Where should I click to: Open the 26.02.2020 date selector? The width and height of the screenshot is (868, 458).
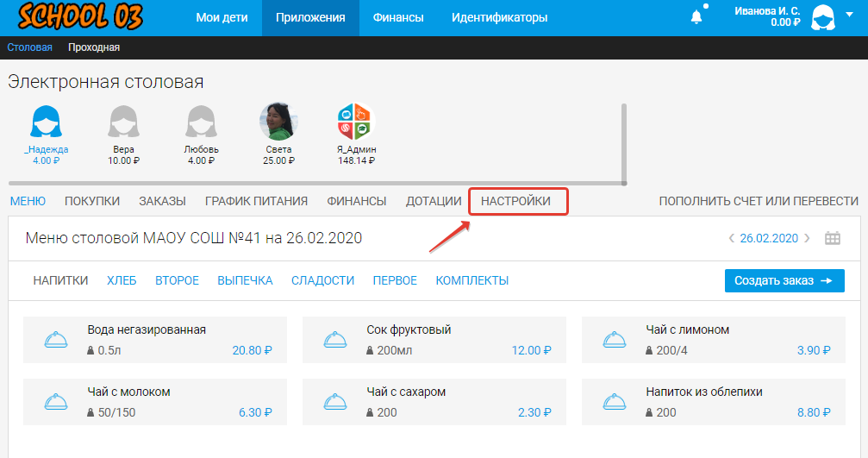pos(769,239)
